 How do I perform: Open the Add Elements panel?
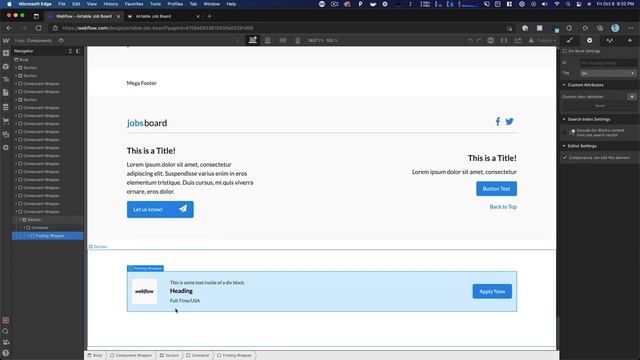[6, 53]
